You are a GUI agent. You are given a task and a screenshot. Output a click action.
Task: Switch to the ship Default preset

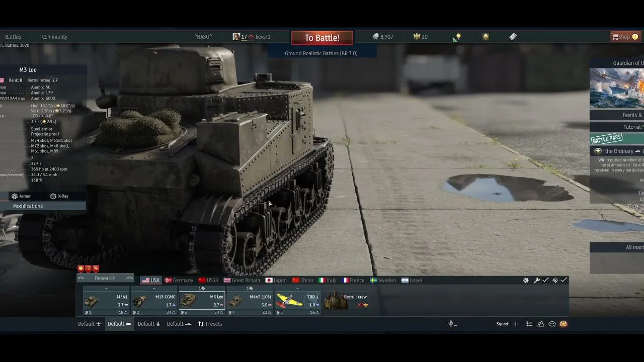coord(179,324)
